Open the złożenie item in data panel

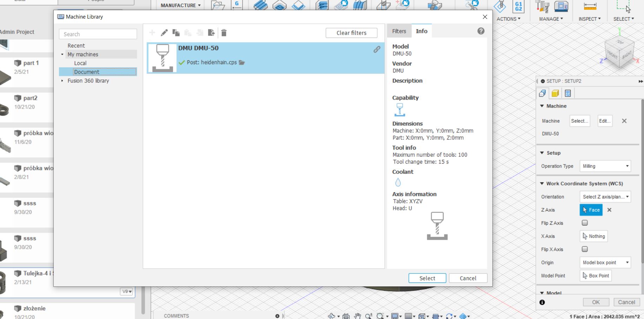tap(34, 308)
